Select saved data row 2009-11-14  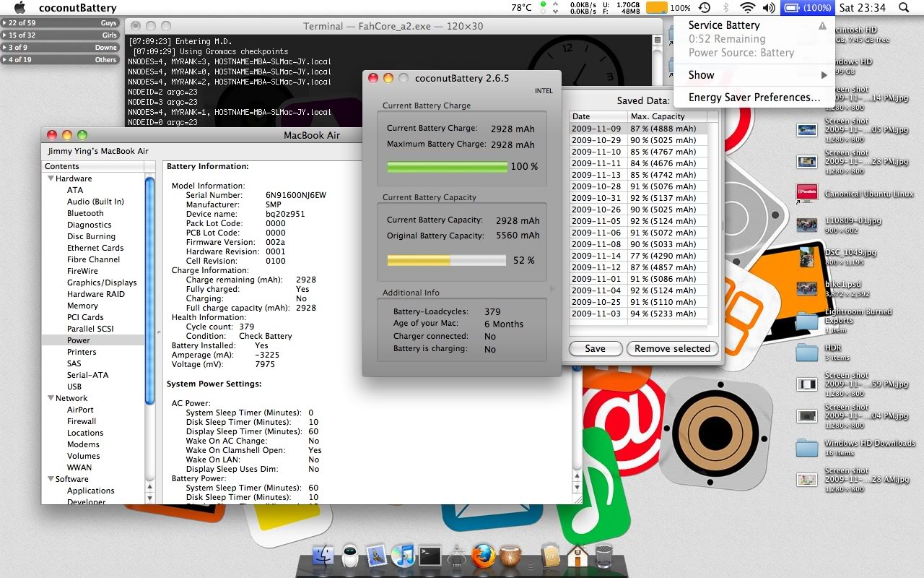tap(638, 256)
